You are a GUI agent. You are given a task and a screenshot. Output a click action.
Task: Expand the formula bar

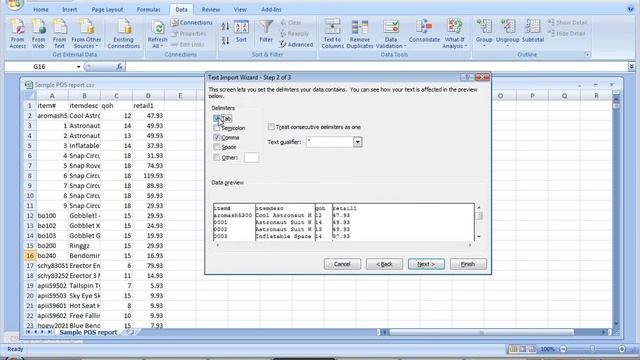(x=631, y=66)
